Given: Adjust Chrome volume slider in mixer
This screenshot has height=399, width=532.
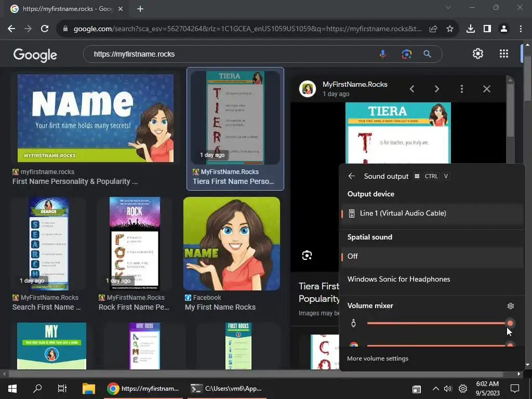Looking at the screenshot, I should point(440,345).
